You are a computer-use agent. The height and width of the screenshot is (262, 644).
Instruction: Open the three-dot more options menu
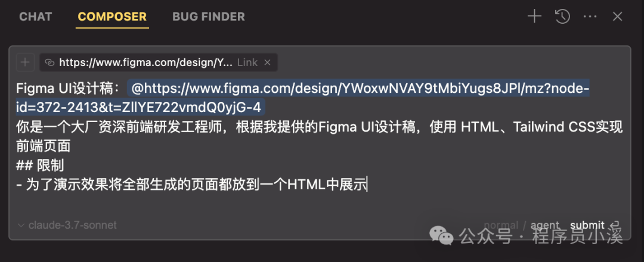coord(590,17)
